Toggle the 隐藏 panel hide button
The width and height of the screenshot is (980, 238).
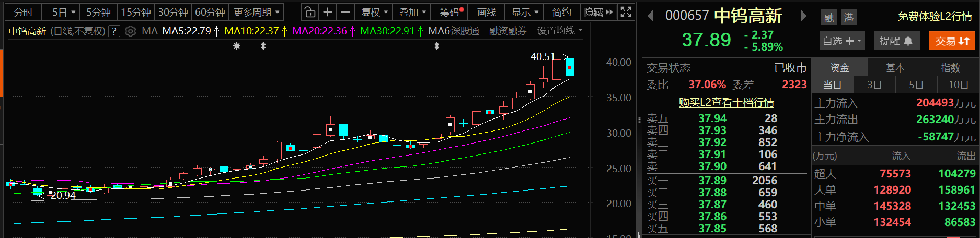(598, 12)
